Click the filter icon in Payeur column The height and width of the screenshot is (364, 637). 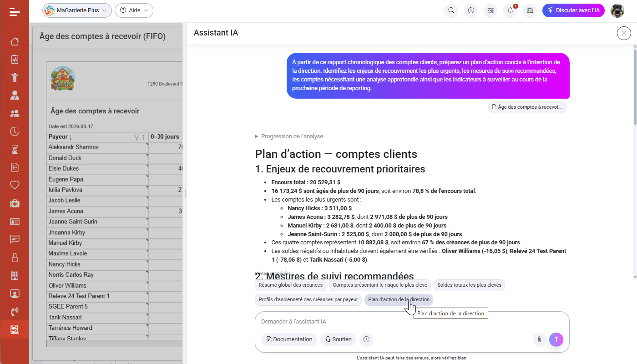pos(136,137)
